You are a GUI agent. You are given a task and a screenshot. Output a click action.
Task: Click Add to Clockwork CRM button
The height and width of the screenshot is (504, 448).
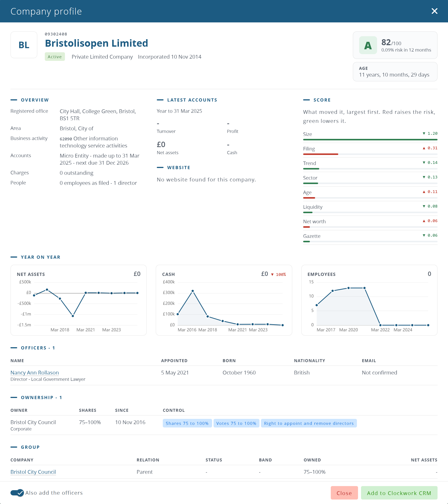tap(399, 493)
